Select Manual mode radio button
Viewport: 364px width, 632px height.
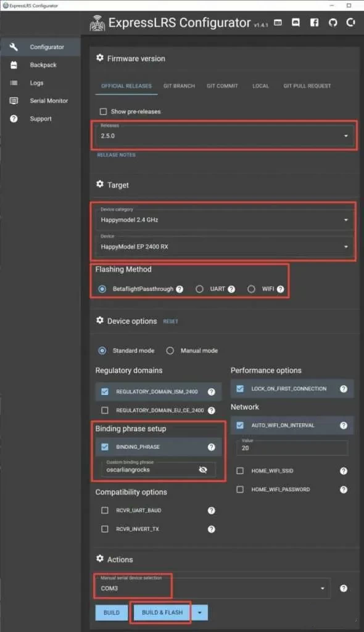tap(170, 351)
